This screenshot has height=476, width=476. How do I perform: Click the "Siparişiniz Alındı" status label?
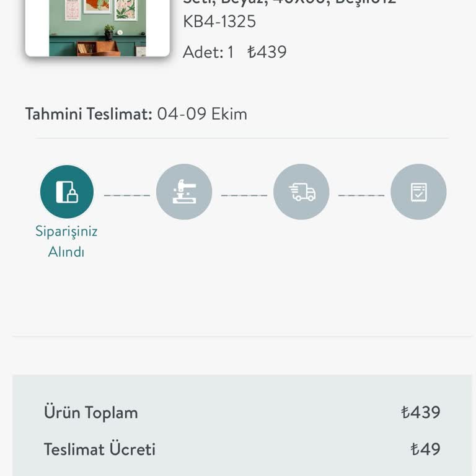pyautogui.click(x=66, y=241)
